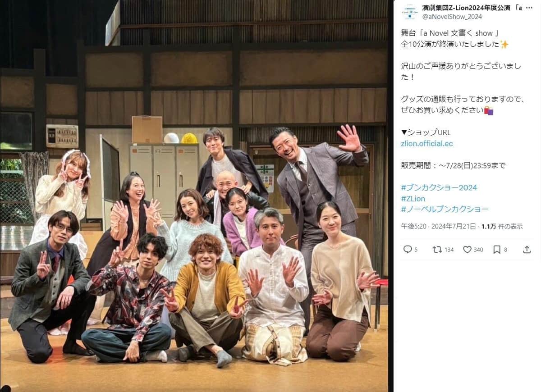Open the #ZLion hashtag
541x392 pixels.
point(413,198)
